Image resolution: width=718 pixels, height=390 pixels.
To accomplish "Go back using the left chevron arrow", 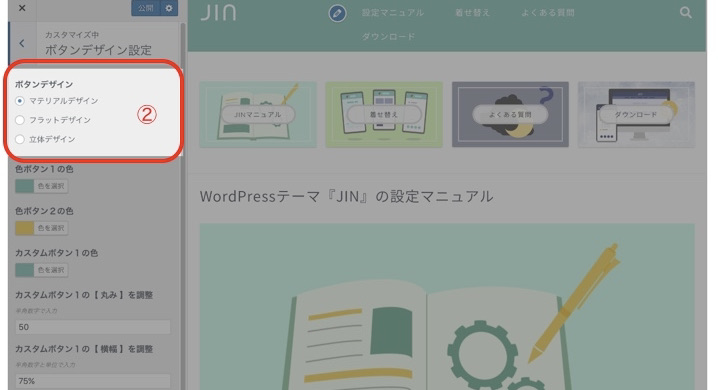I will coord(22,43).
